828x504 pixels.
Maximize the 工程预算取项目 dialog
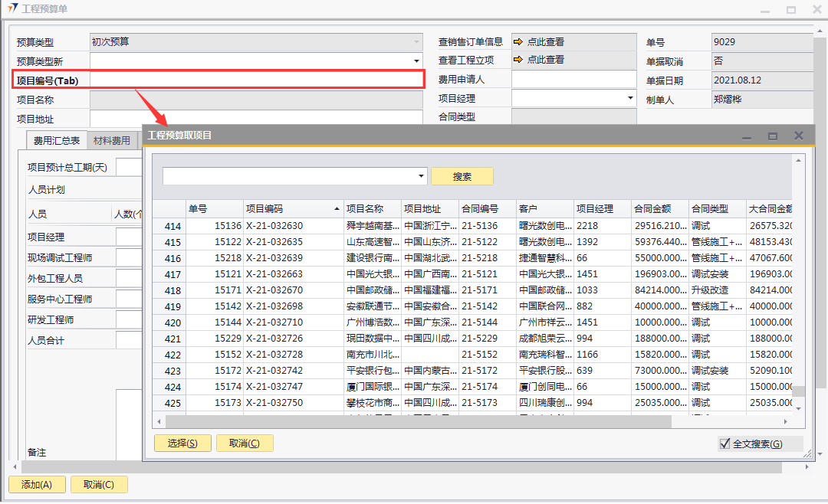(773, 136)
